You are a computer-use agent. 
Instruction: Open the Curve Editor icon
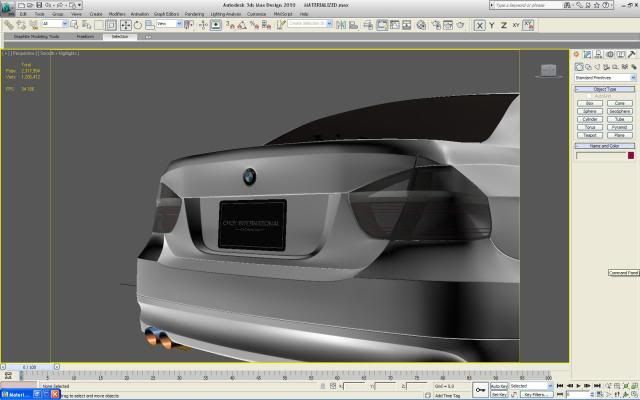pyautogui.click(x=395, y=25)
